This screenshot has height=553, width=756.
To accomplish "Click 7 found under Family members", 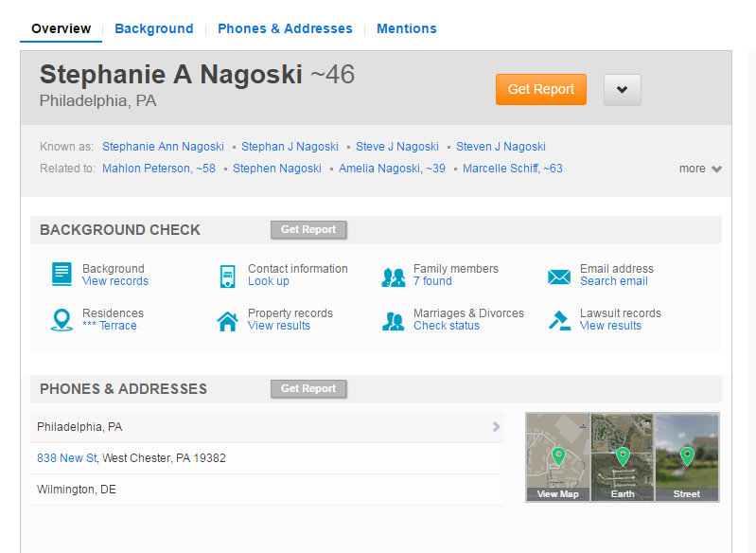I will coord(432,281).
